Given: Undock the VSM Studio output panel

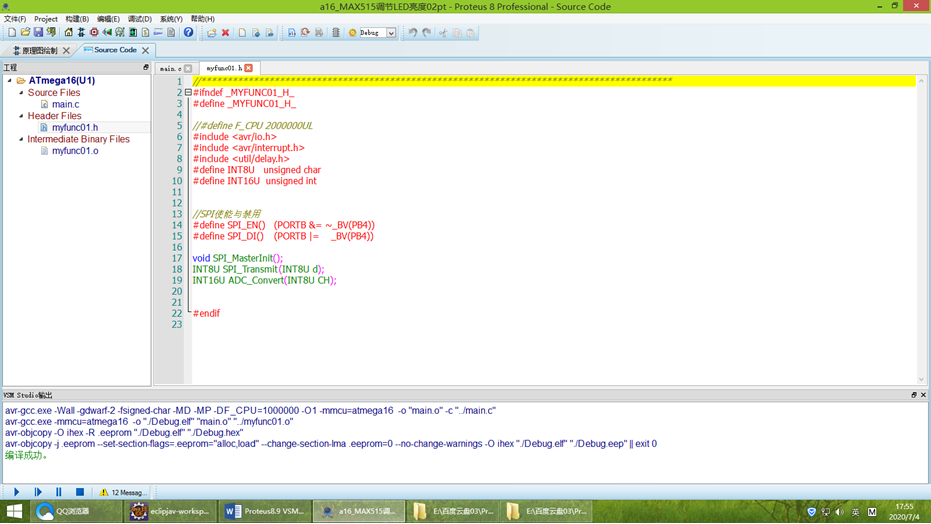Looking at the screenshot, I should click(x=914, y=395).
